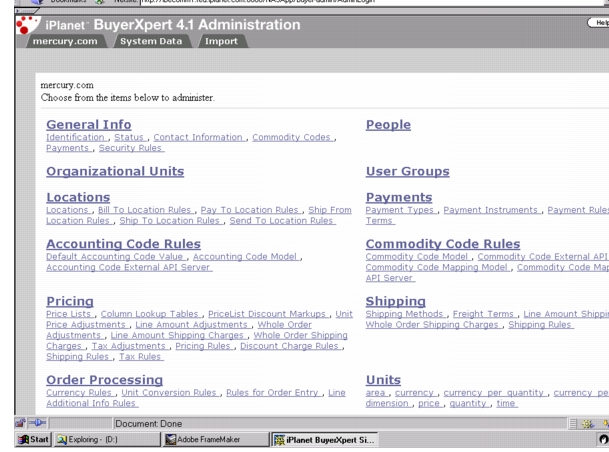The width and height of the screenshot is (609, 452).
Task: Open Send To Location Rules link
Action: click(281, 221)
